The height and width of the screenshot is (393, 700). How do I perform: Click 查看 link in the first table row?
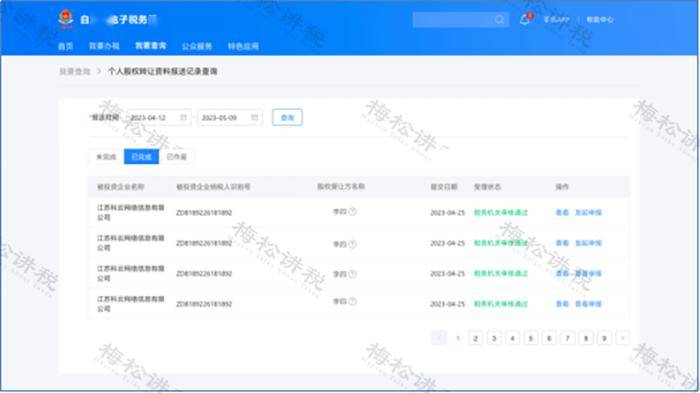coord(562,213)
